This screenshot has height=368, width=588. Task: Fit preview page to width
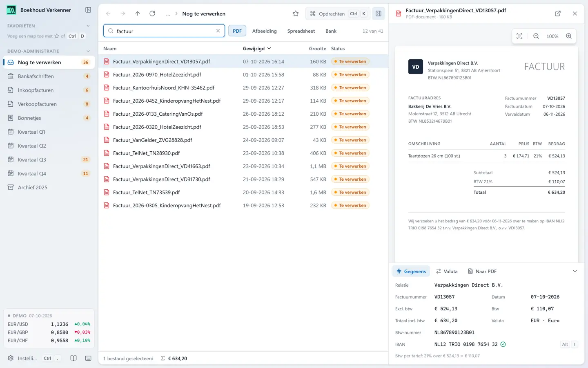(519, 36)
